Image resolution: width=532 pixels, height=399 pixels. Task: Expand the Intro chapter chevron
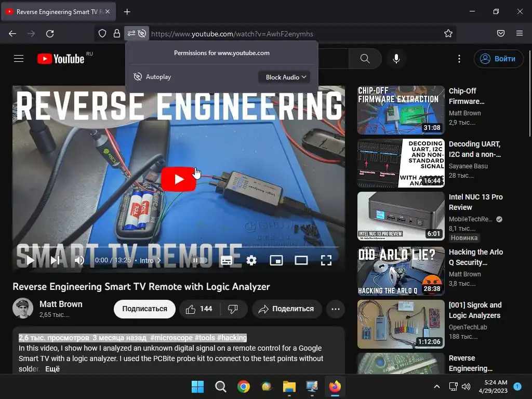(159, 261)
